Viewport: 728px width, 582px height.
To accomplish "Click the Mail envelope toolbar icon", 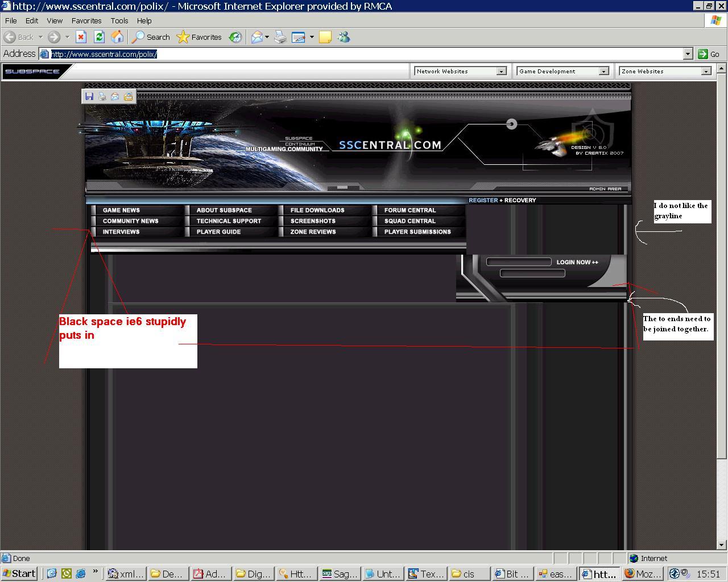I will (x=257, y=37).
